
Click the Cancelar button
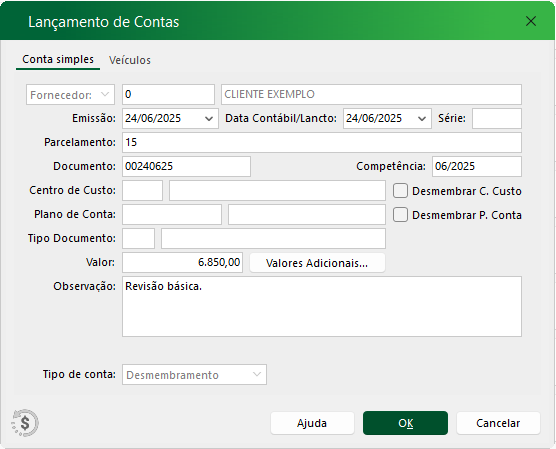pos(498,423)
